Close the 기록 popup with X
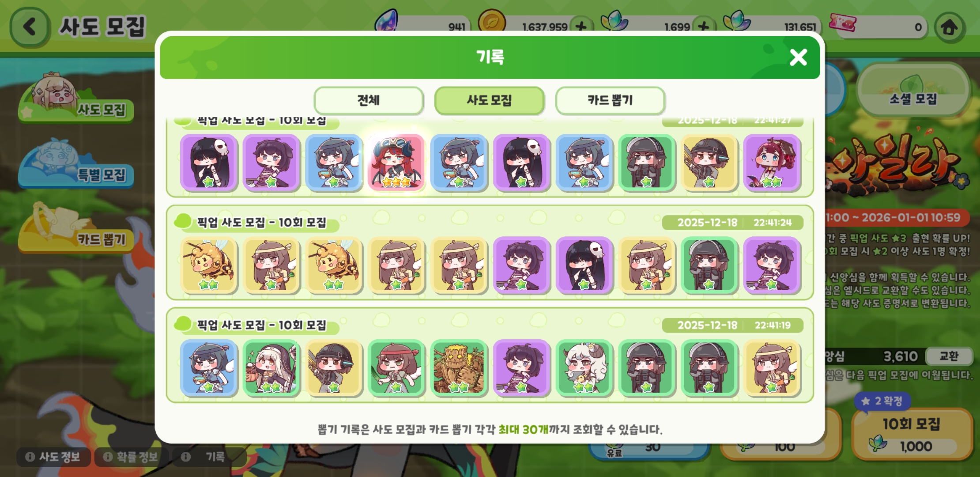Image resolution: width=980 pixels, height=477 pixels. pos(798,57)
